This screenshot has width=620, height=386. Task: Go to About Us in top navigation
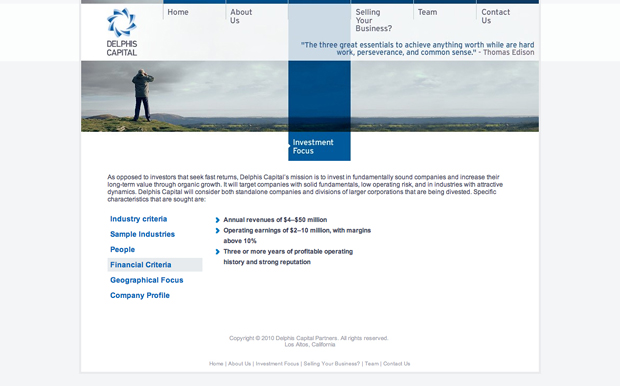[x=241, y=16]
